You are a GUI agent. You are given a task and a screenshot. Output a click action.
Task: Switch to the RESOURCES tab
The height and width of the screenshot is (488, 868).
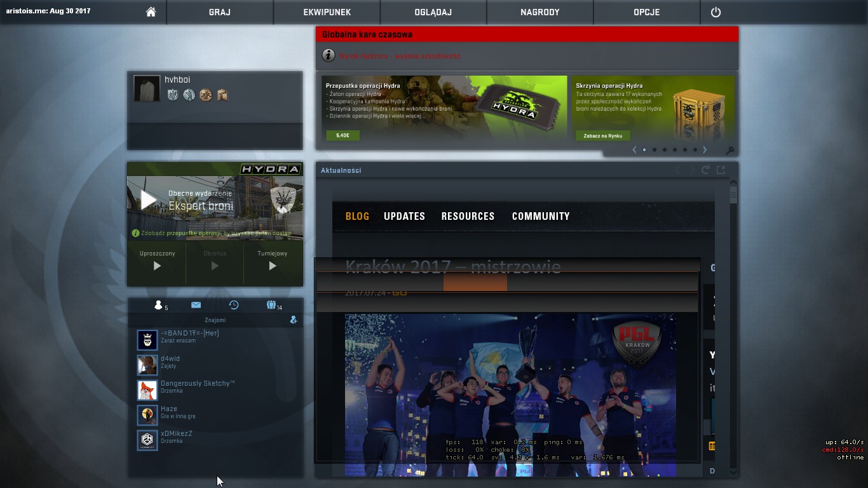point(468,216)
